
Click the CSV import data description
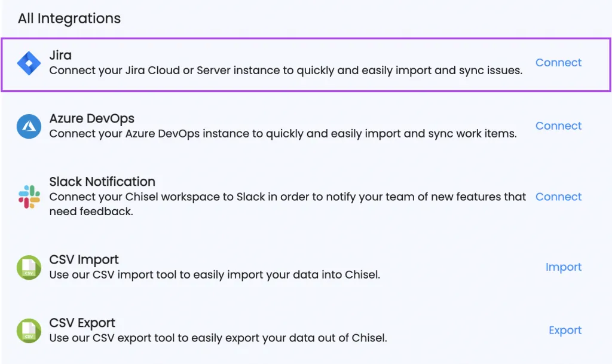tap(215, 275)
